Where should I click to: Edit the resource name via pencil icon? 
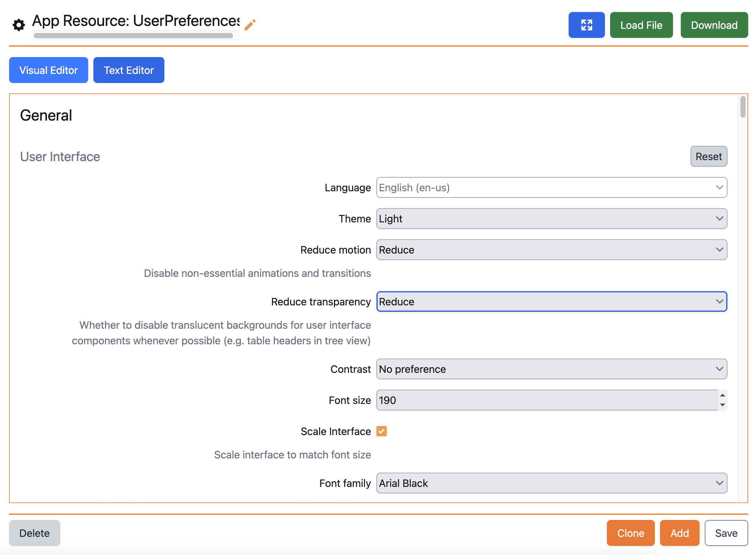tap(249, 25)
